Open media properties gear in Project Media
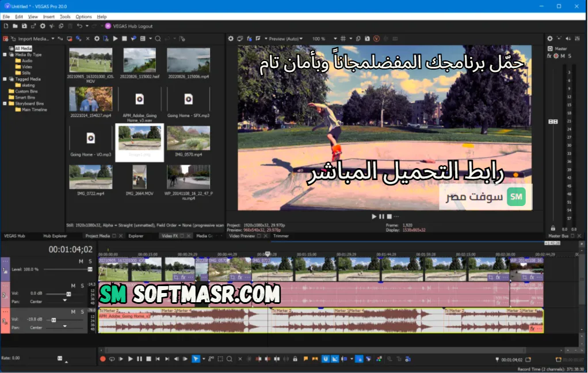This screenshot has width=588, height=373. coord(97,39)
